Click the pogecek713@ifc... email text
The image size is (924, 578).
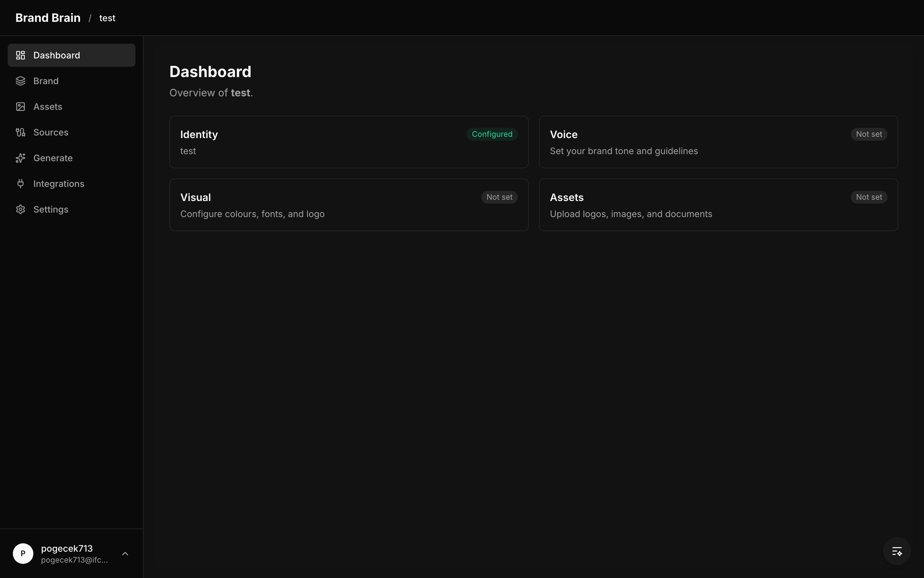point(74,560)
